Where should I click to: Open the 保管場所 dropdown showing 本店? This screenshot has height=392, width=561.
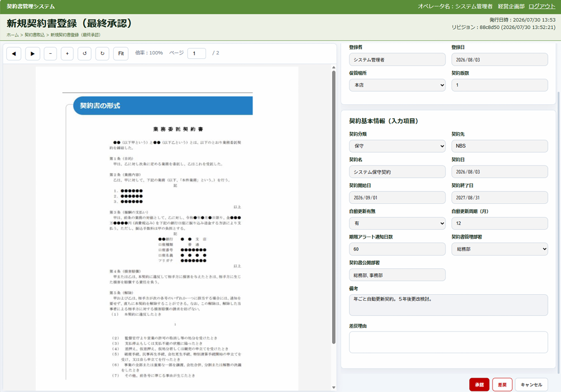[397, 85]
